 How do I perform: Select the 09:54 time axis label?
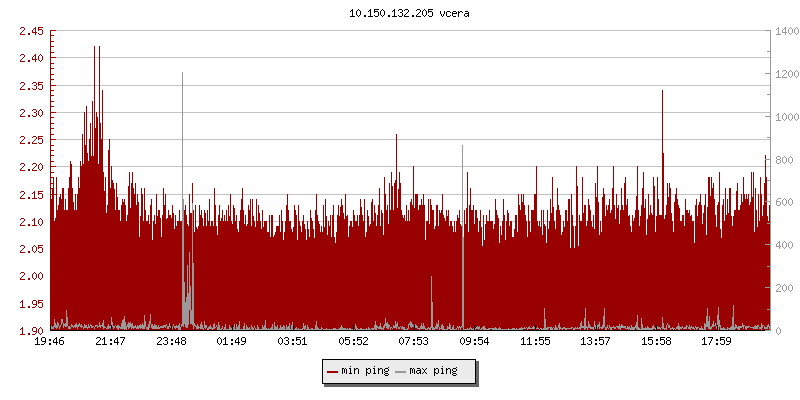coord(474,342)
